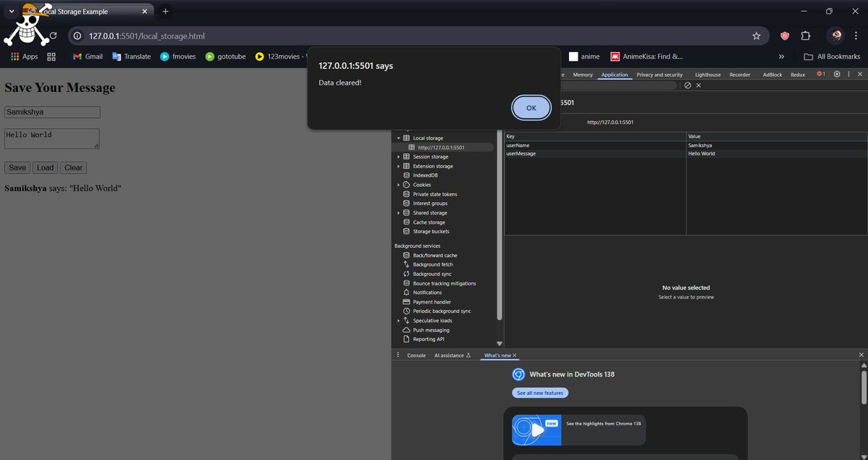Image resolution: width=868 pixels, height=460 pixels.
Task: Switch to the Recorder tab
Action: click(x=740, y=75)
